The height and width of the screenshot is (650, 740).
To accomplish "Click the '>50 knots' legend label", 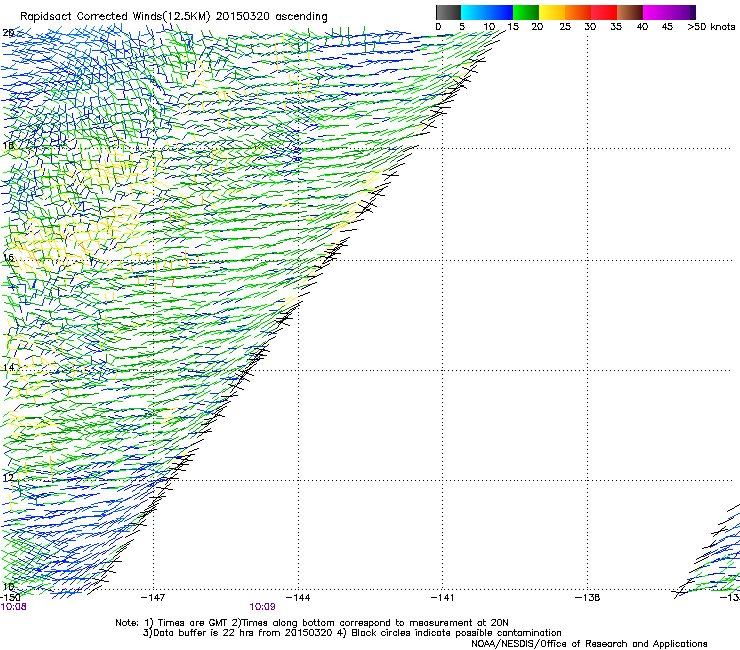I will 711,27.
